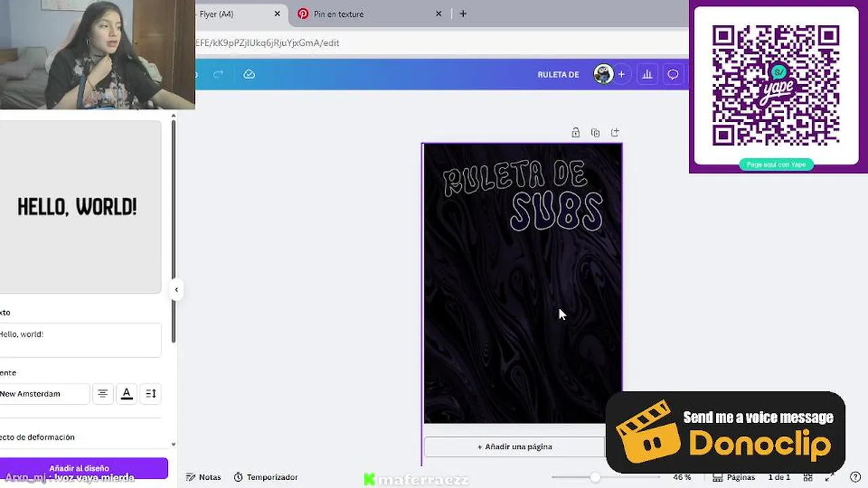
Task: Lock the page using padlock icon
Action: click(575, 133)
